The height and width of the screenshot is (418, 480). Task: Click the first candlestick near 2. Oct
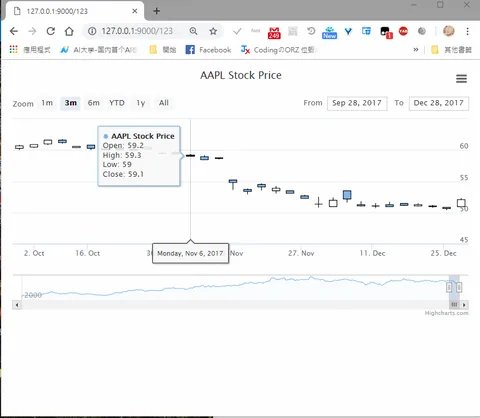[19, 147]
